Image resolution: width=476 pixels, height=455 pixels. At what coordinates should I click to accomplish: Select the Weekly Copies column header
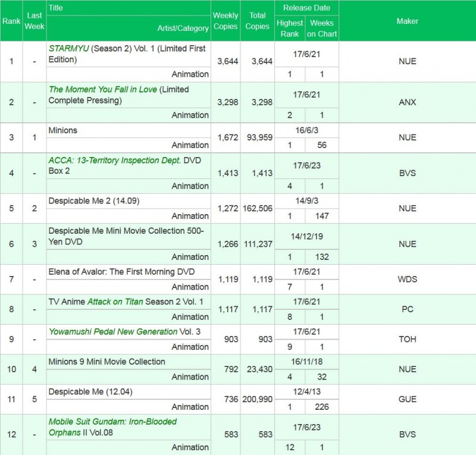tap(226, 21)
